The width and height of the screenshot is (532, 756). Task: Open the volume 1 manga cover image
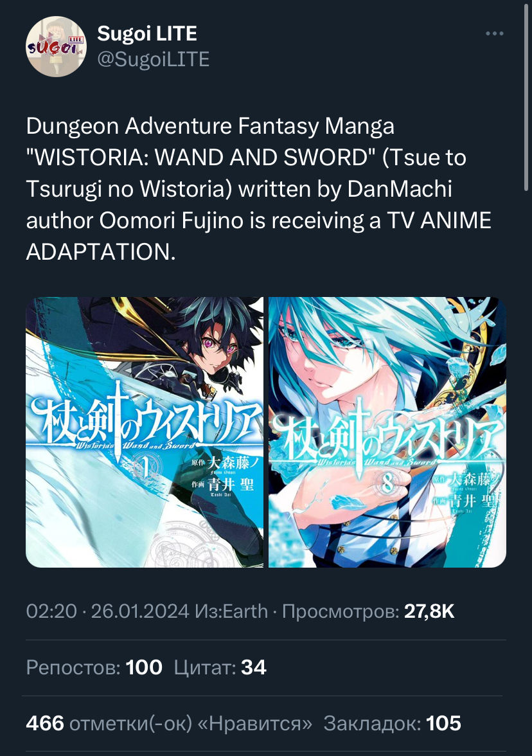[145, 432]
